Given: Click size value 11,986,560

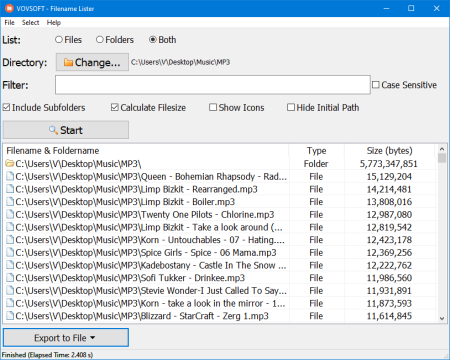Looking at the screenshot, I should 389,278.
